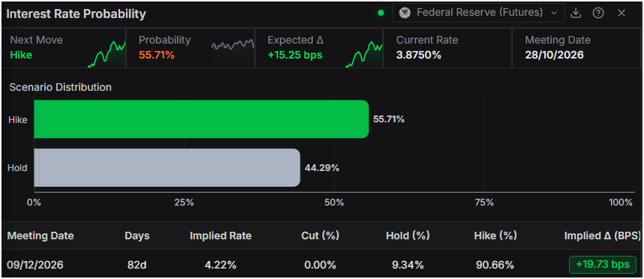Sort by Meeting Date column header
The height and width of the screenshot is (279, 644).
pyautogui.click(x=40, y=235)
